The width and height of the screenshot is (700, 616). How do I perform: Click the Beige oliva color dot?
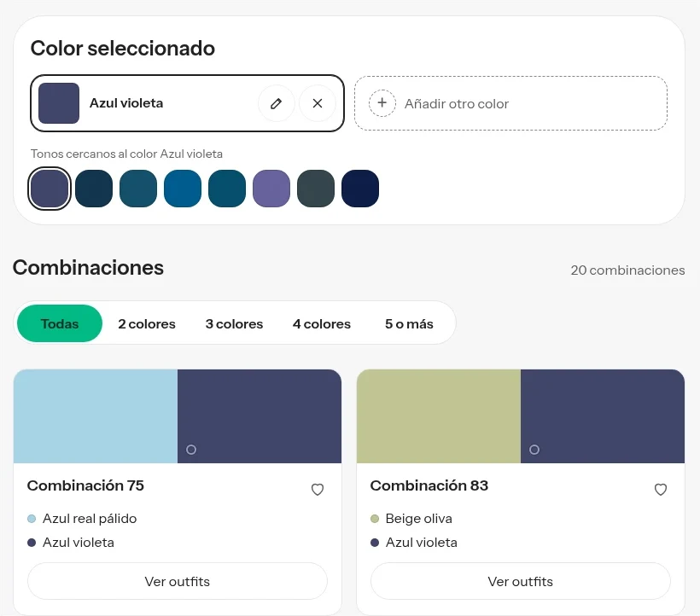coord(375,519)
